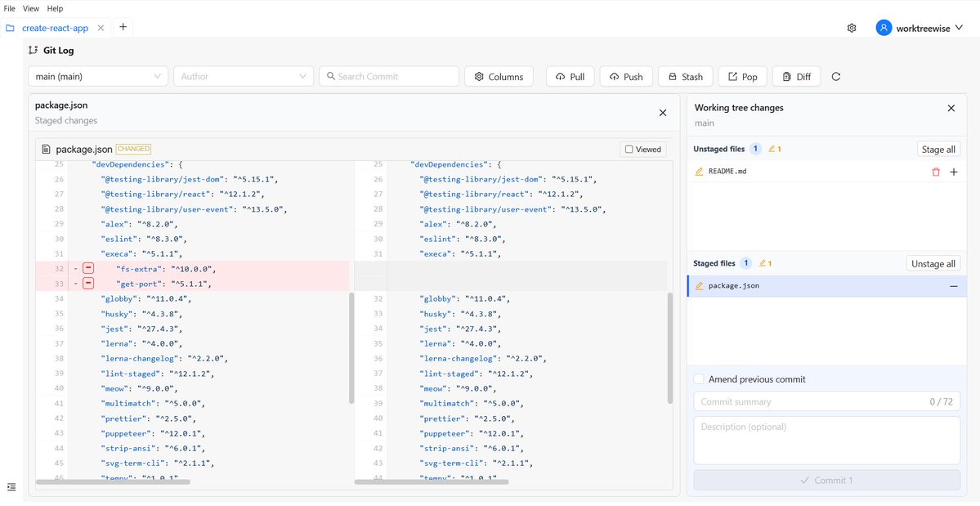Click the sidebar toggle icon at the bottom left

pos(11,486)
